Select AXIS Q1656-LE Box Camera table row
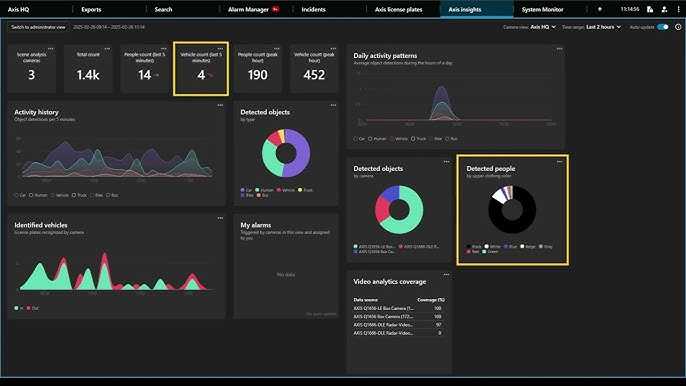 [x=399, y=308]
